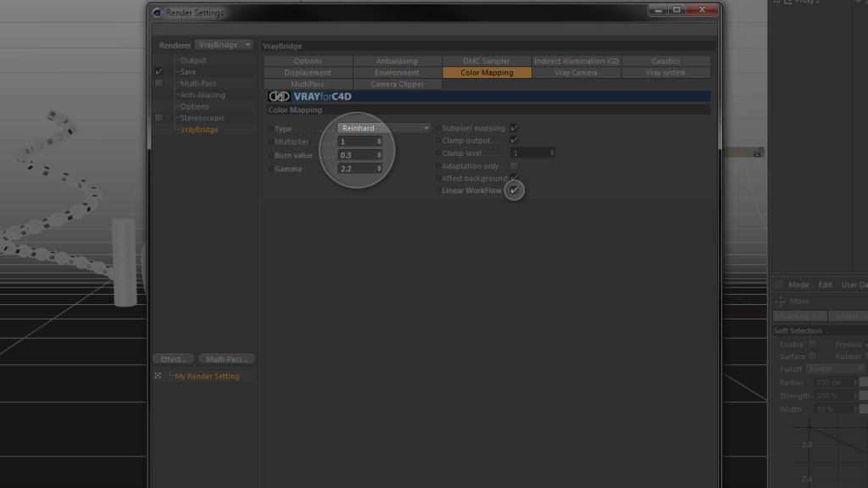Open the Displacement tab
Image resolution: width=868 pixels, height=488 pixels.
point(308,73)
